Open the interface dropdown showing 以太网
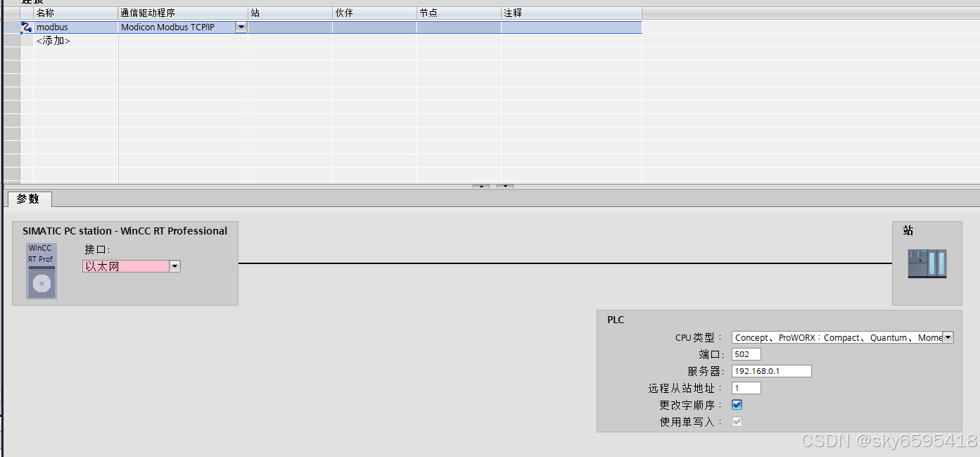Viewport: 980px width, 457px height. coord(175,266)
